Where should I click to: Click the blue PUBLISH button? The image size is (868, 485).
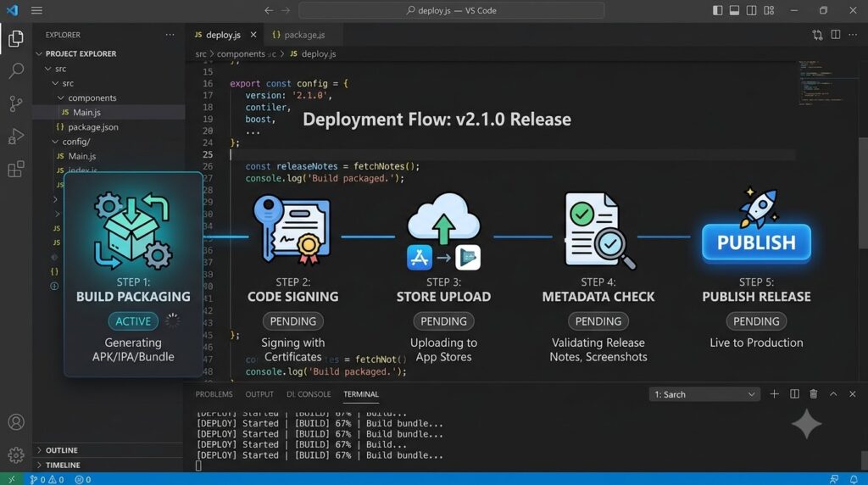coord(756,242)
